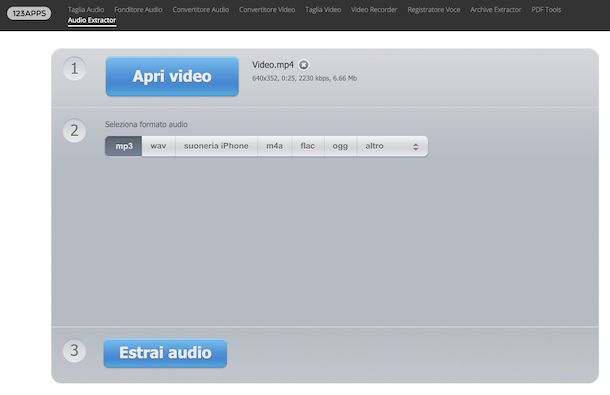Switch to Convertitore Video
This screenshot has width=610, height=395.
[267, 10]
